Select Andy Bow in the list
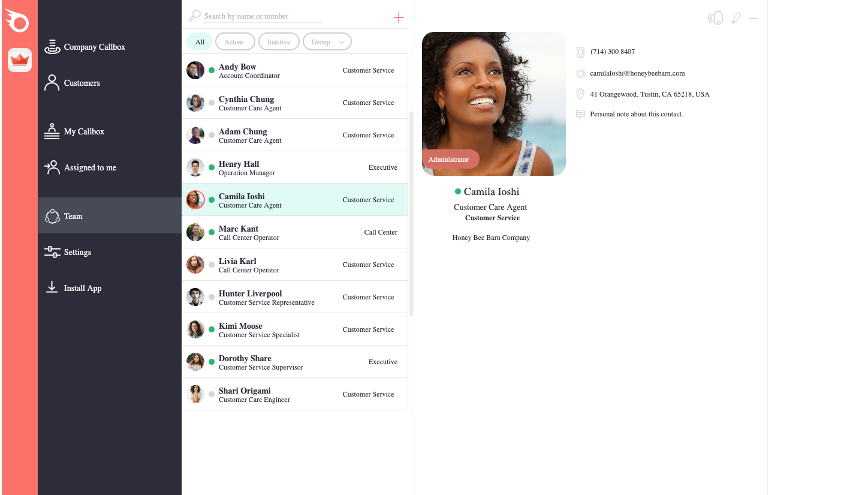This screenshot has height=495, width=868. click(x=295, y=70)
